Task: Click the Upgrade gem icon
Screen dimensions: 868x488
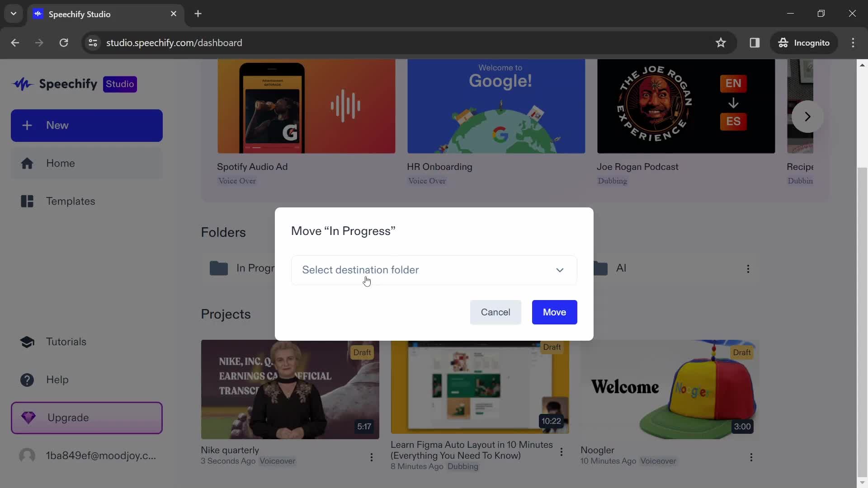Action: coord(28,417)
